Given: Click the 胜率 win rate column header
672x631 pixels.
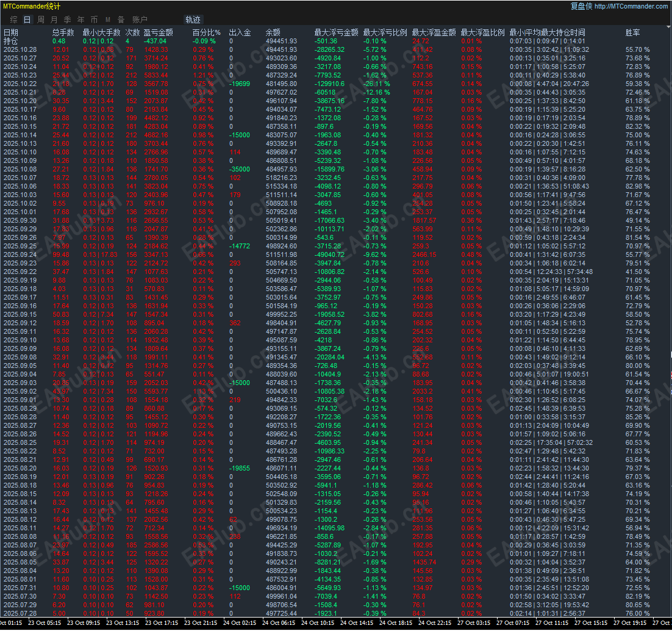Looking at the screenshot, I should click(632, 32).
